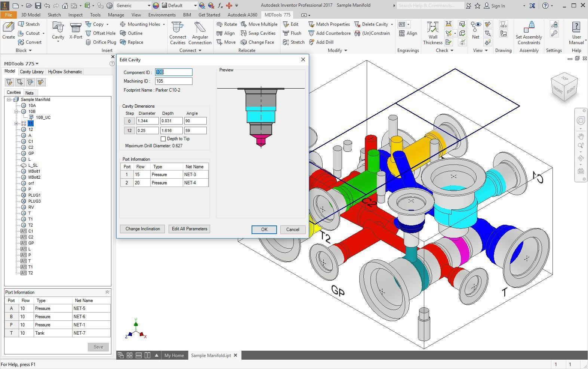Open the Connect Cavities tool
This screenshot has width=588, height=369.
point(178,28)
